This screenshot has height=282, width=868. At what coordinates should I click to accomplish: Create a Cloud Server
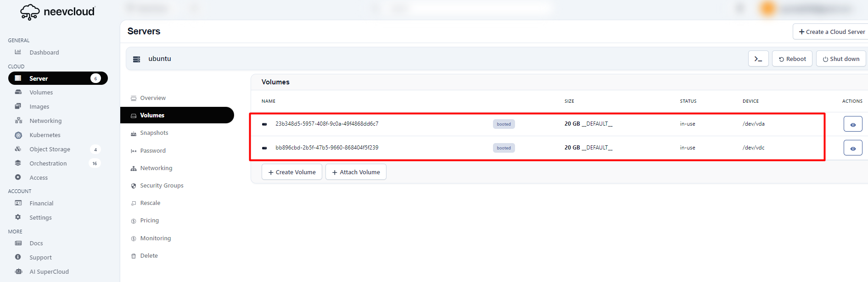click(x=831, y=32)
